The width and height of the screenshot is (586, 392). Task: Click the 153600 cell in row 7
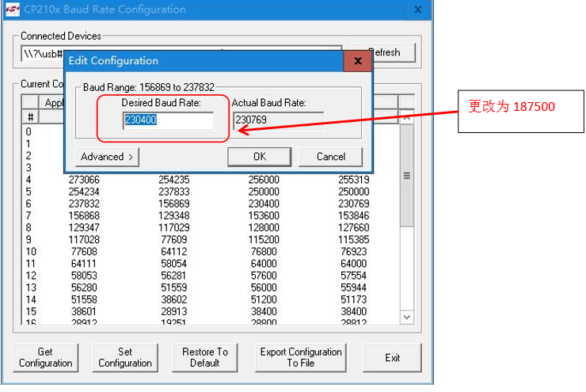point(264,215)
